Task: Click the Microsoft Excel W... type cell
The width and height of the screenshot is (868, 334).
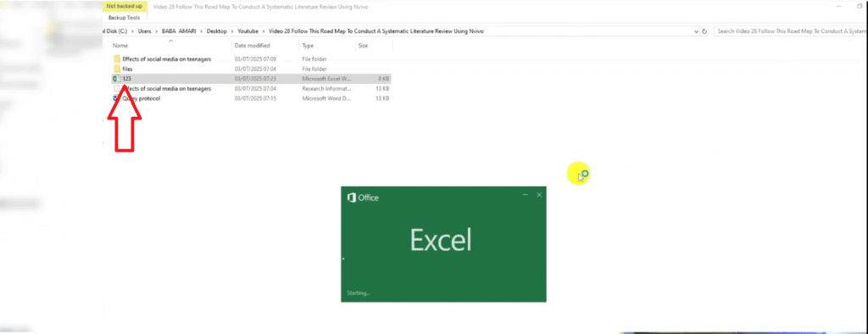Action: (326, 79)
